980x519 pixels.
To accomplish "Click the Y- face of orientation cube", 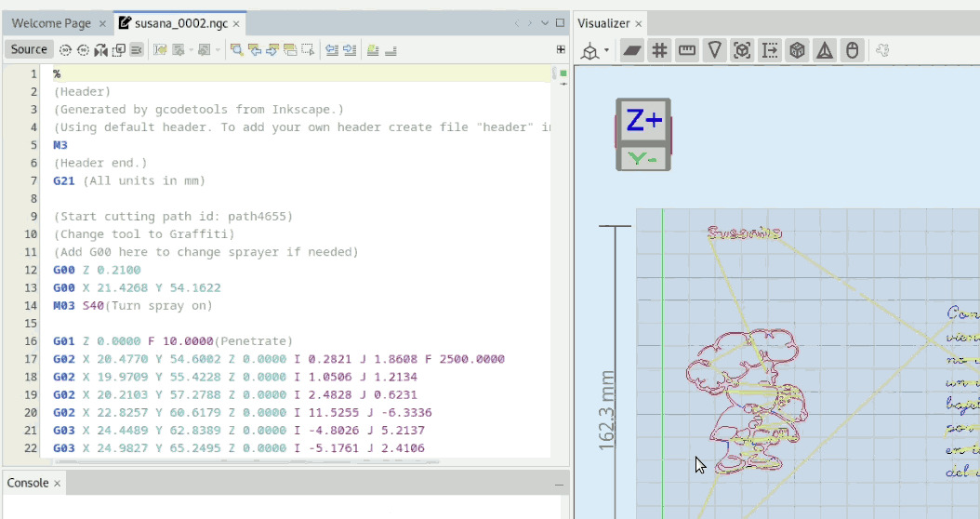I will (643, 159).
